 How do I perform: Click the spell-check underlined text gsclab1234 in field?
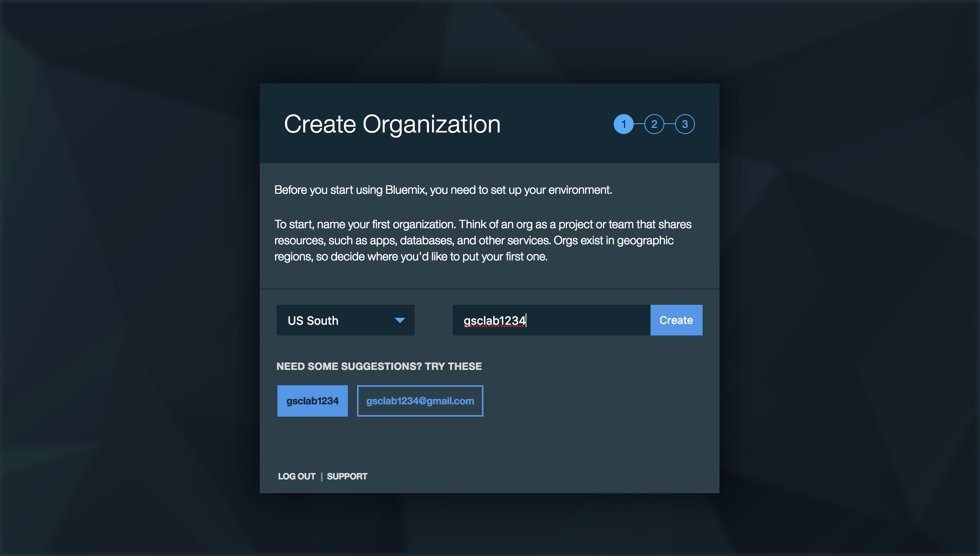tap(494, 321)
